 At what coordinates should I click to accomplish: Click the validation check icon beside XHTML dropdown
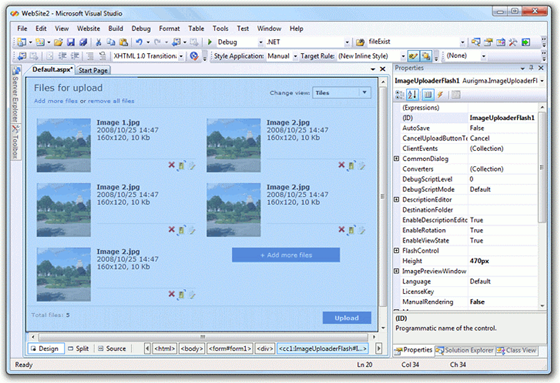point(194,56)
